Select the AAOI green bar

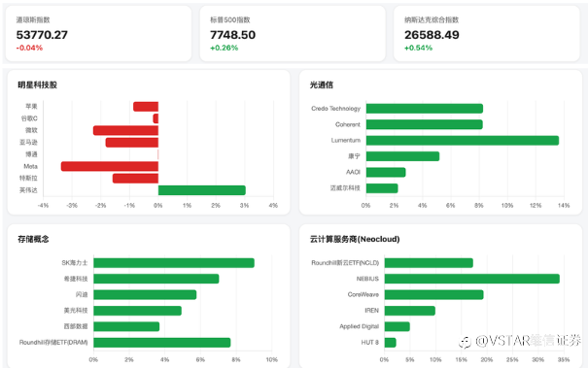tap(386, 173)
